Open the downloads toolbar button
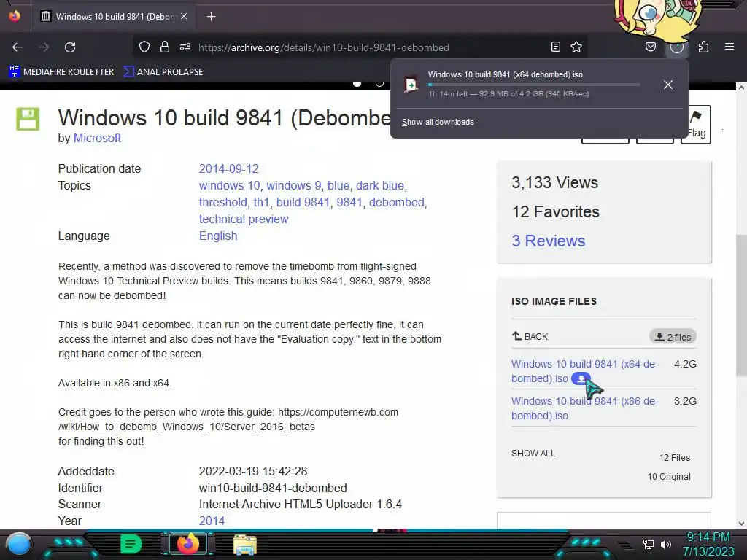 click(x=676, y=47)
